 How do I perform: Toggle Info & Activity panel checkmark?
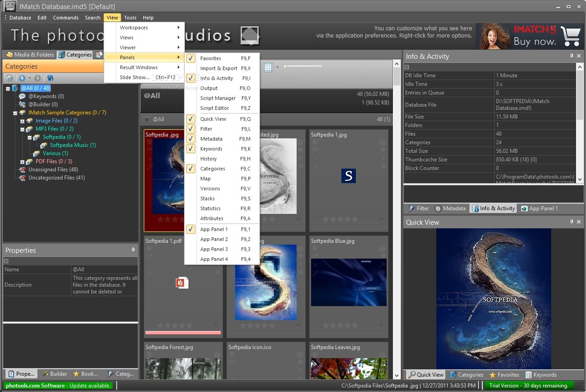pos(191,78)
